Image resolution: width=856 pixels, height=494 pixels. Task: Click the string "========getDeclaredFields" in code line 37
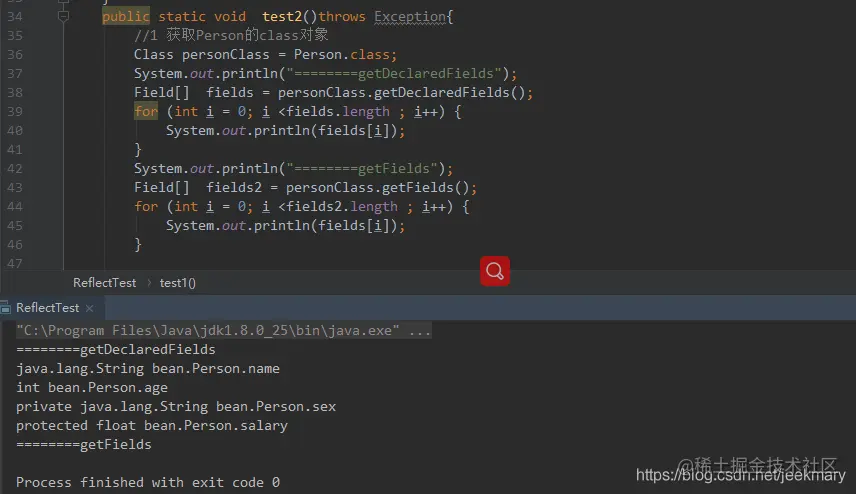pos(394,74)
